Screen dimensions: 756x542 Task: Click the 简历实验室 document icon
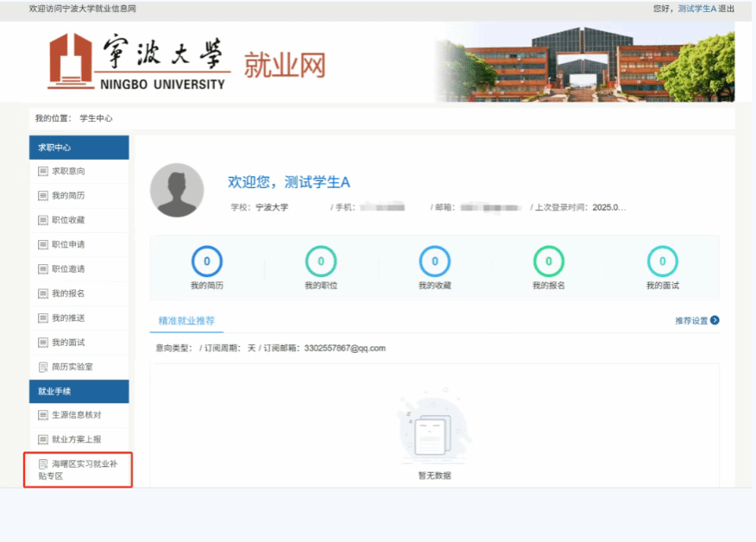(43, 367)
